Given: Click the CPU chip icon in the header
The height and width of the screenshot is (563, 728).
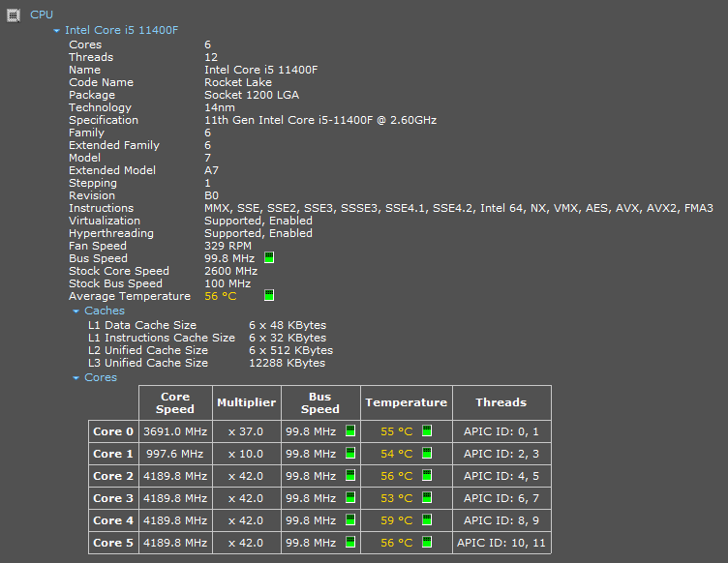Looking at the screenshot, I should pyautogui.click(x=14, y=15).
